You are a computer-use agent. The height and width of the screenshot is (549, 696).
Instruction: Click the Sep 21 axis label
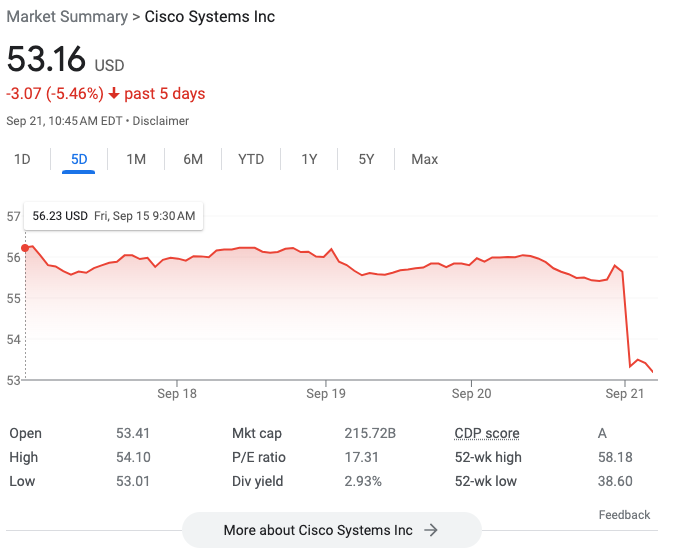tap(625, 394)
